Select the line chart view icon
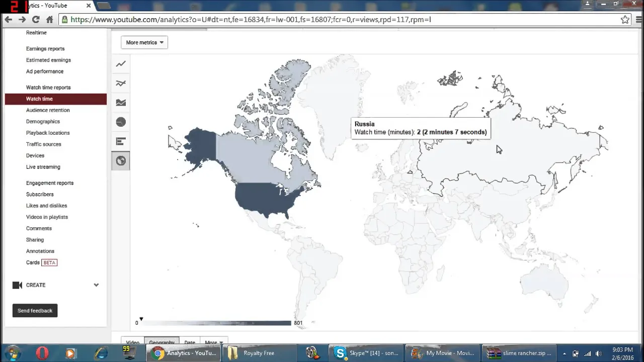The height and width of the screenshot is (362, 644). click(121, 64)
